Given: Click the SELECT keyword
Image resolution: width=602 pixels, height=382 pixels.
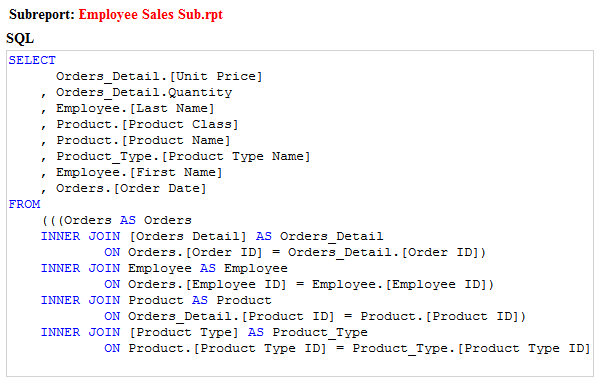Looking at the screenshot, I should (32, 60).
